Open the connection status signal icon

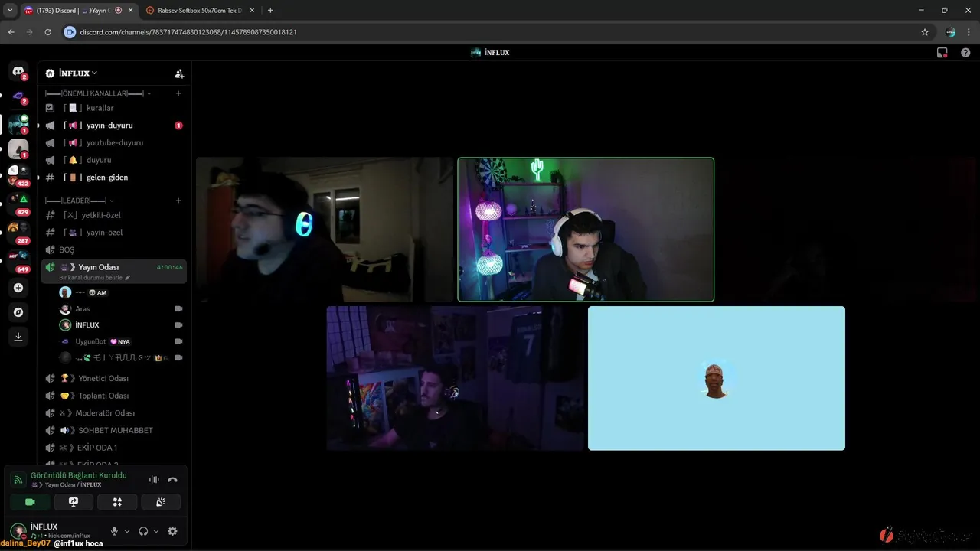click(18, 480)
